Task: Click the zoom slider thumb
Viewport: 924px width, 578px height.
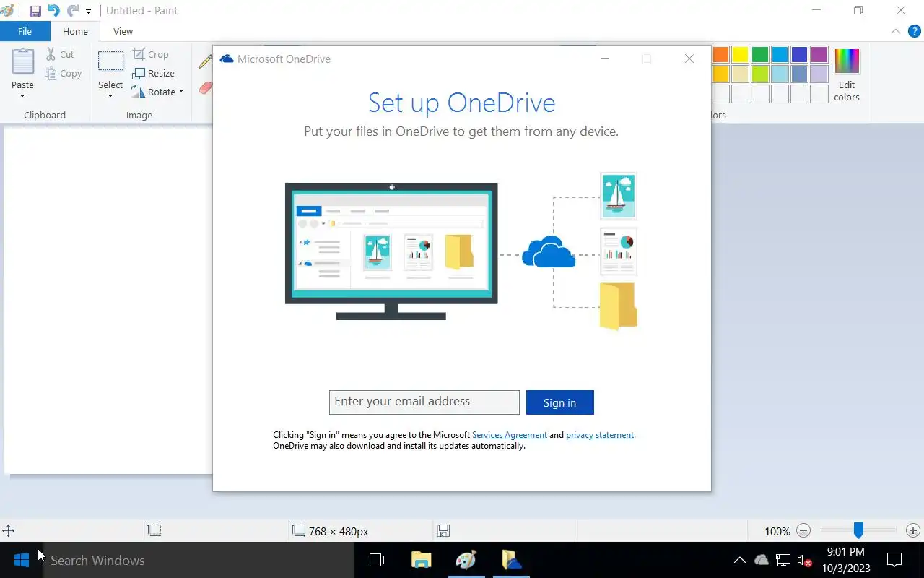Action: (x=858, y=531)
